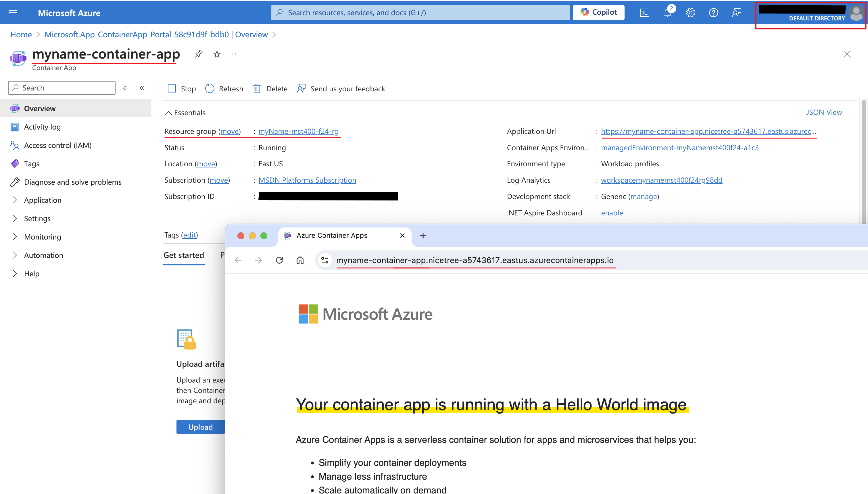Screen dimensions: 868x494
Task: Launch Copilot from the top bar
Action: (598, 13)
